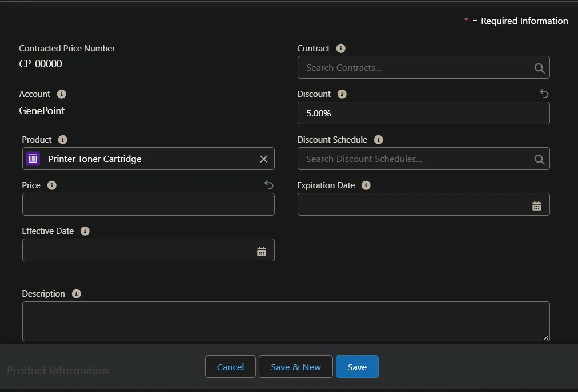The height and width of the screenshot is (392, 578).
Task: Click the blue Save button
Action: pyautogui.click(x=357, y=366)
